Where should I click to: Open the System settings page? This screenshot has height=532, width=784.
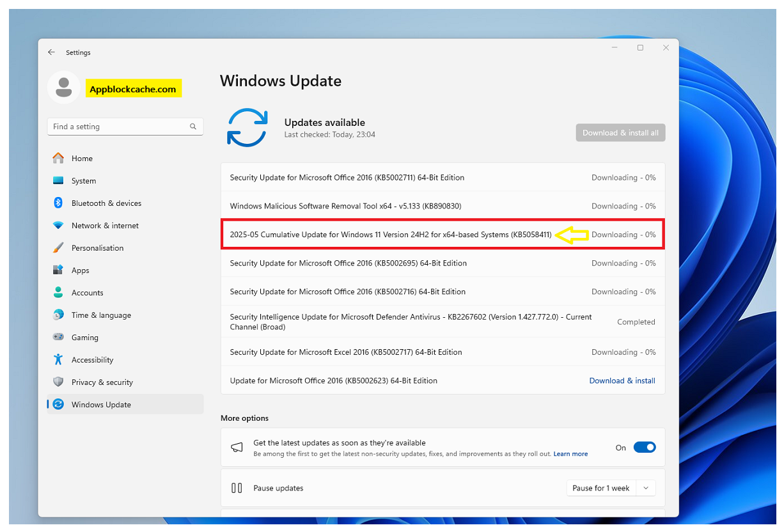[84, 181]
